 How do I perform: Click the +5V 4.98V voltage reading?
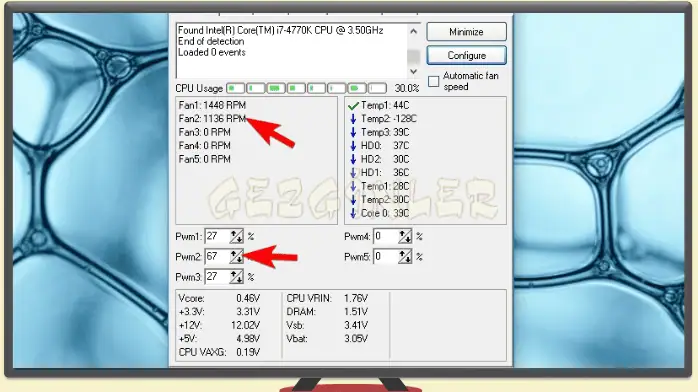click(x=219, y=339)
